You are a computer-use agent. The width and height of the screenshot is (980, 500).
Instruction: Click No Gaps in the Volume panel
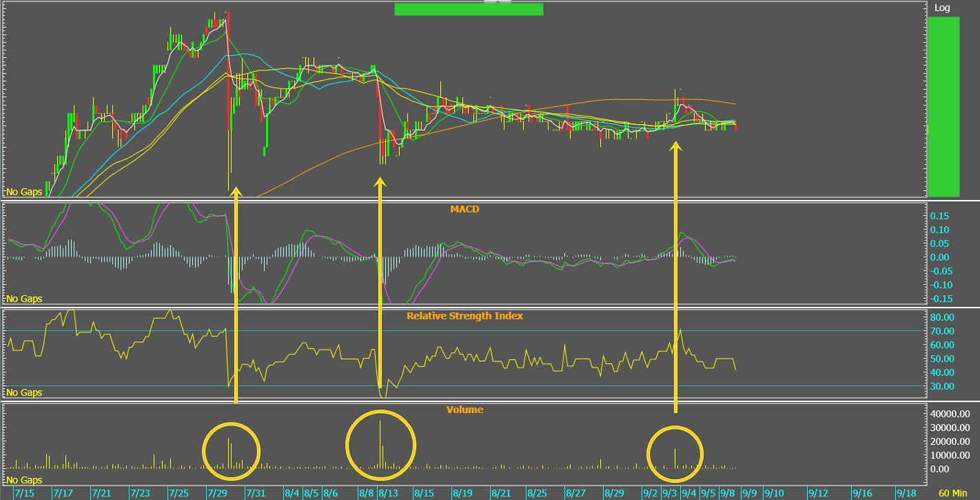click(24, 480)
